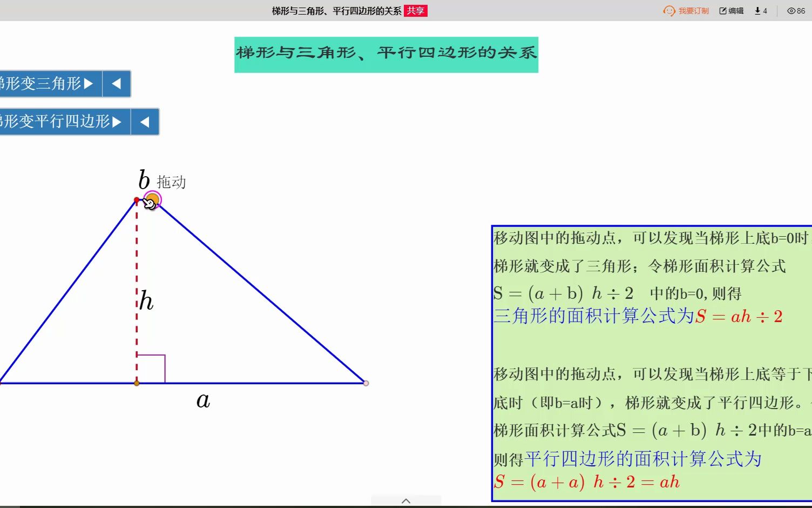This screenshot has width=812, height=508.
Task: Click the green title banner
Action: [x=386, y=55]
